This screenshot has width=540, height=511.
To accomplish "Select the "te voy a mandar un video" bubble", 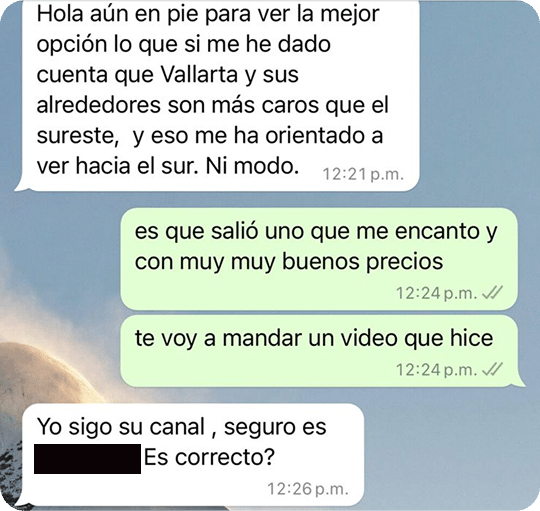I will click(x=320, y=351).
